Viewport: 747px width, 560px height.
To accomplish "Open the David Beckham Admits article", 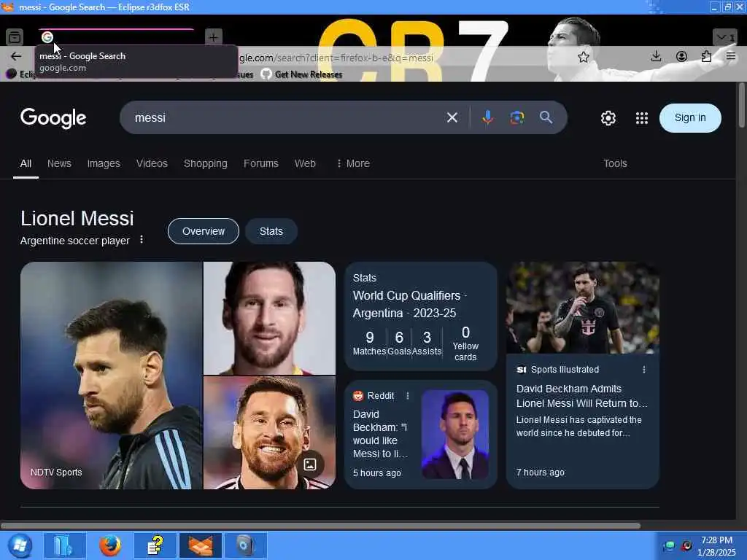I will (581, 396).
